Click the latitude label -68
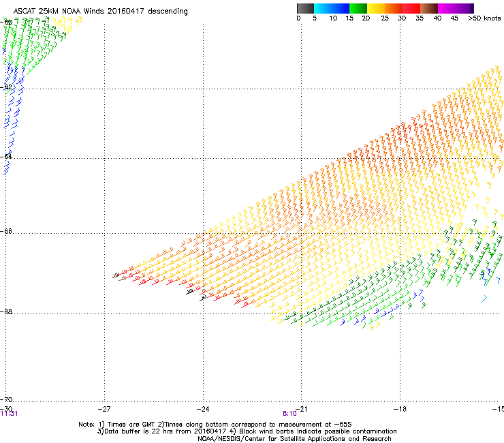The image size is (504, 443). click(6, 311)
